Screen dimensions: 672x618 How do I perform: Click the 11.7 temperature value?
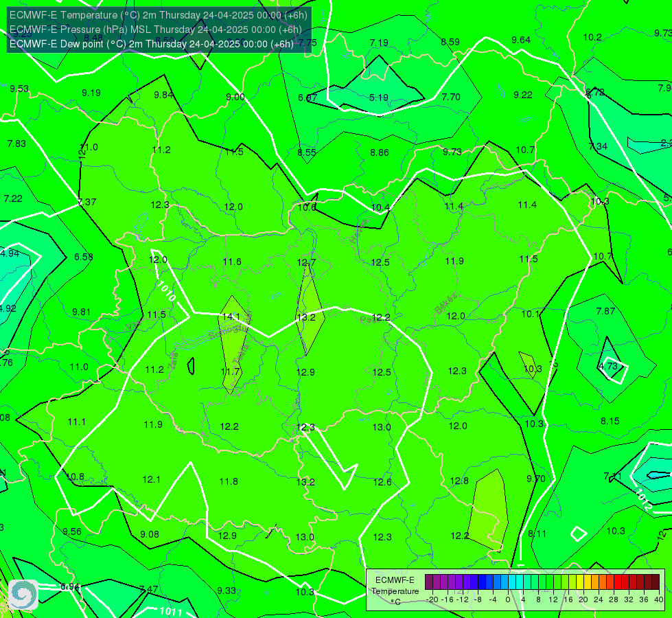[230, 371]
